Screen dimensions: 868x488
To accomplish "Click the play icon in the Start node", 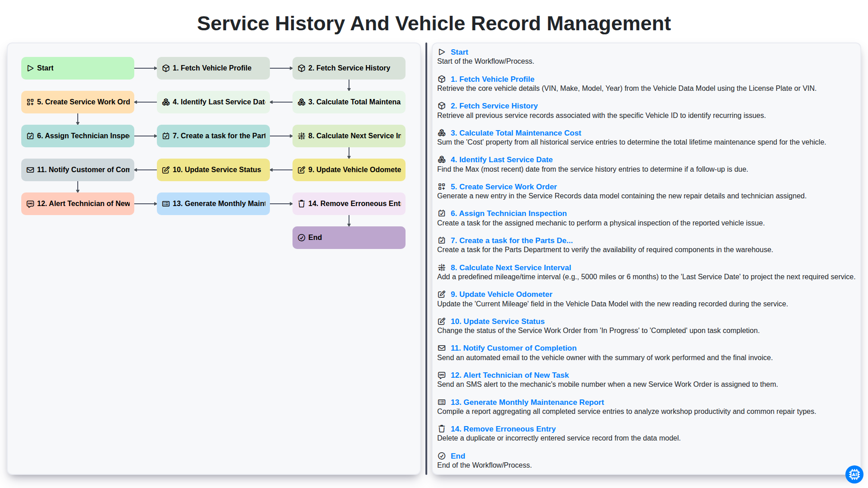I will pos(30,68).
